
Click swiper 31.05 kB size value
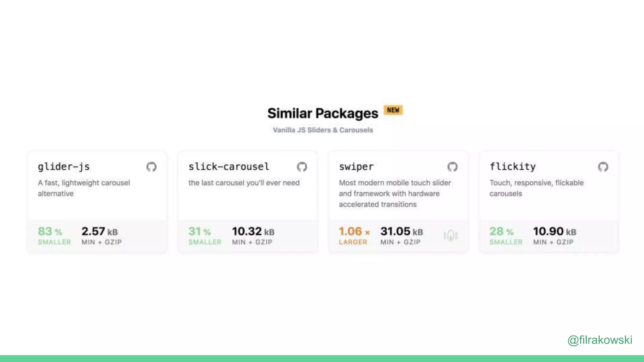[x=402, y=232]
